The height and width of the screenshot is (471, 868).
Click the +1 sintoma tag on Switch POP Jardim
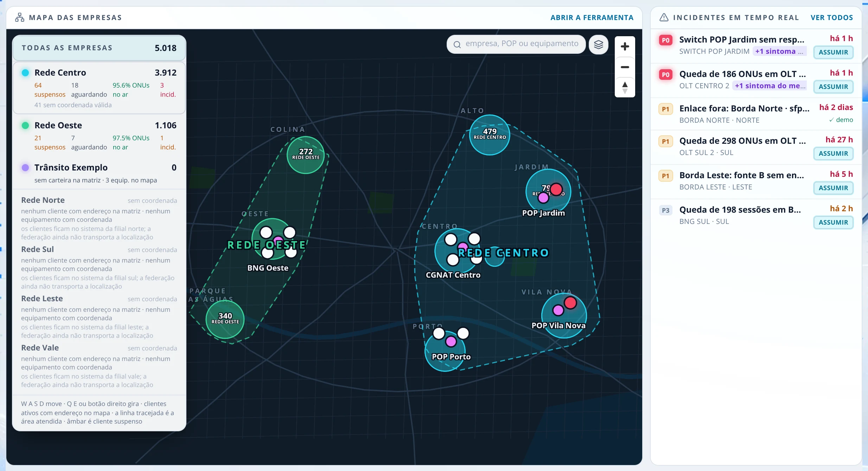tap(779, 51)
